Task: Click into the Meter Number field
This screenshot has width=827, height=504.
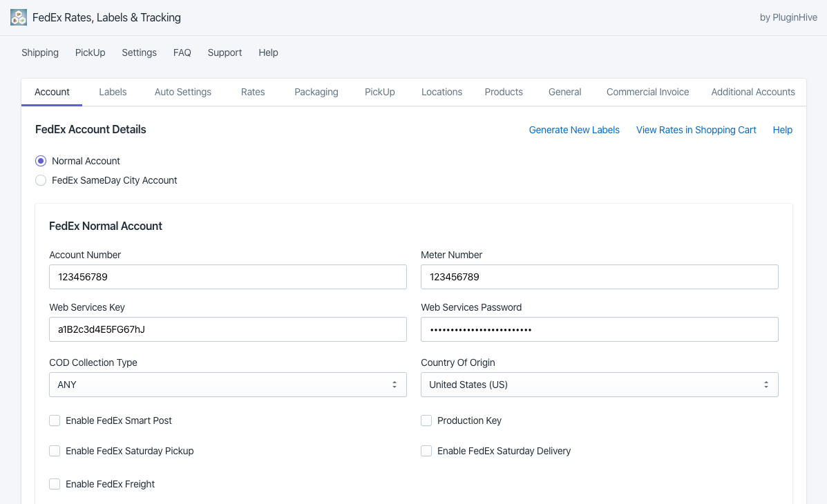Action: pyautogui.click(x=599, y=277)
